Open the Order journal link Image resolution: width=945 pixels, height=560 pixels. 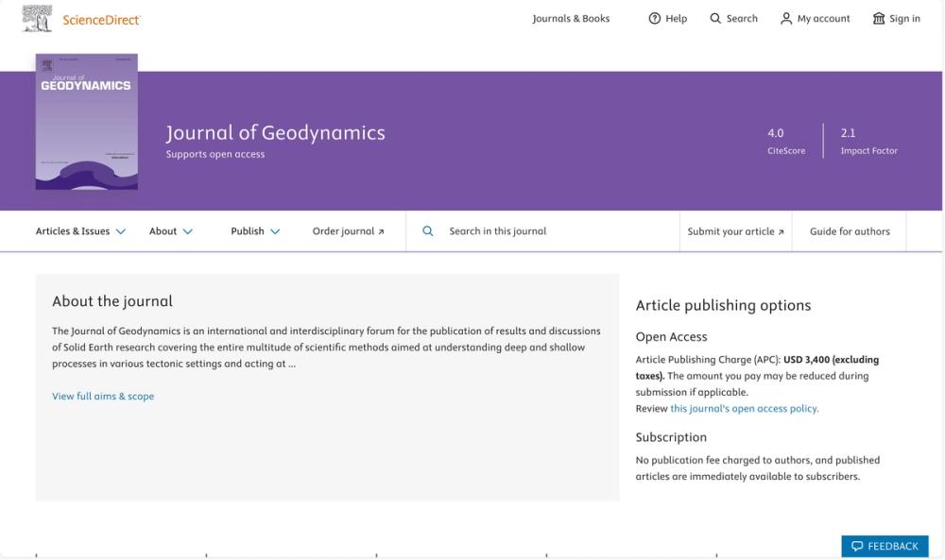[x=348, y=231]
